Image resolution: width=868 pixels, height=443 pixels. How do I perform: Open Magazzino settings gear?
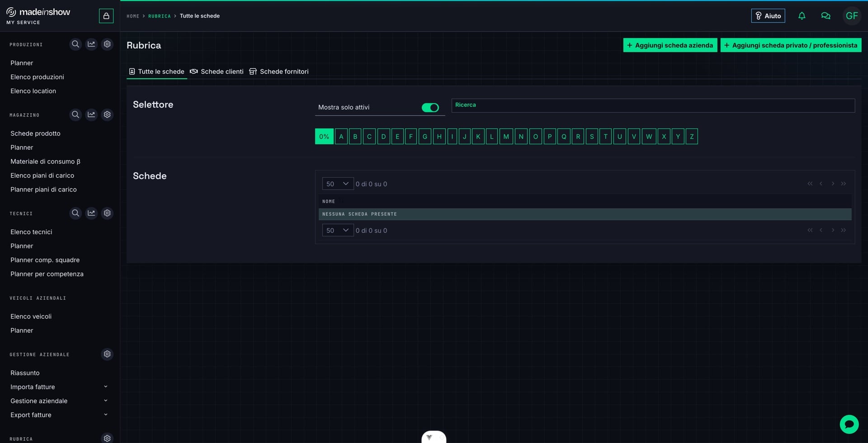click(107, 115)
